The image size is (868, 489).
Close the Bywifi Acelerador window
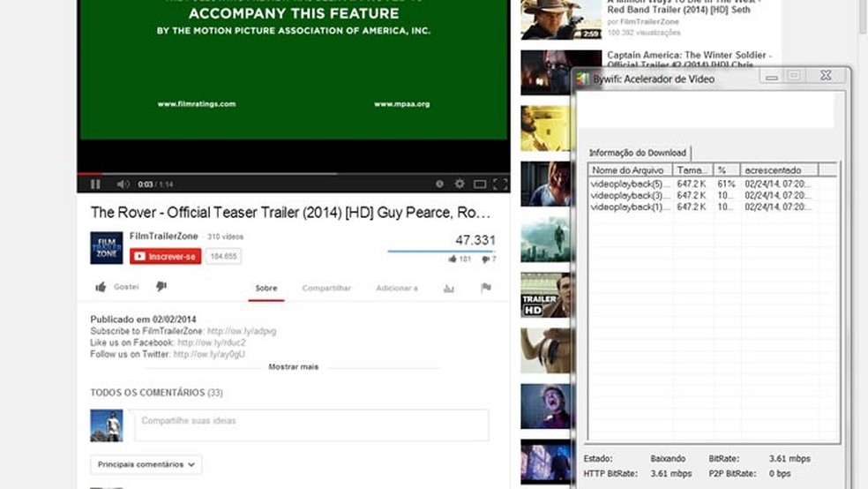826,75
